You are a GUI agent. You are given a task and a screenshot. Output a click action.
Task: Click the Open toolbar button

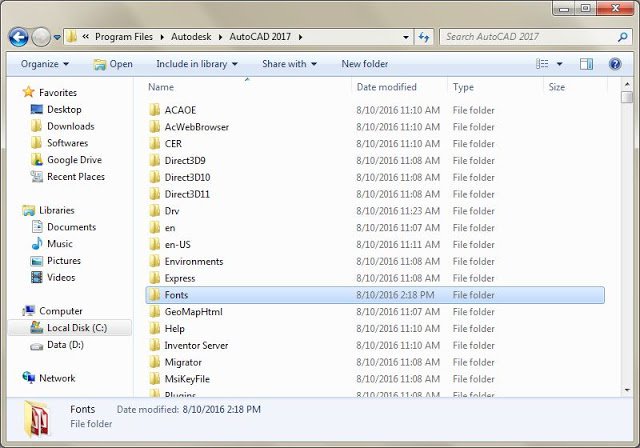(113, 64)
